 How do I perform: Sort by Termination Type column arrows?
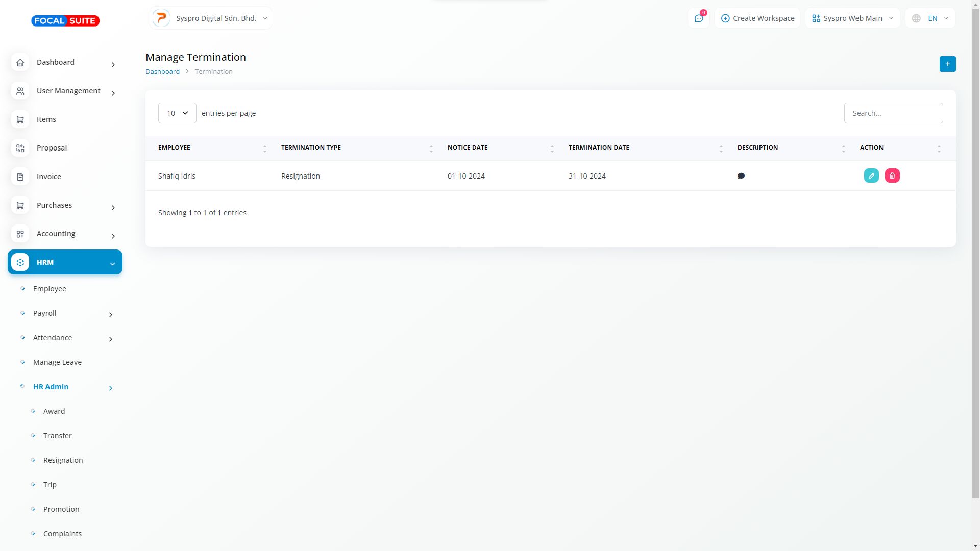[x=431, y=148]
